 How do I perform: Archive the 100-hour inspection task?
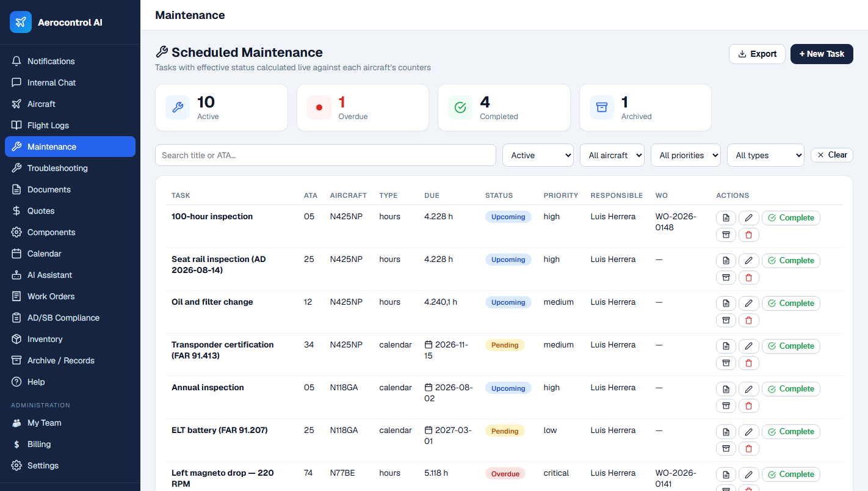726,235
